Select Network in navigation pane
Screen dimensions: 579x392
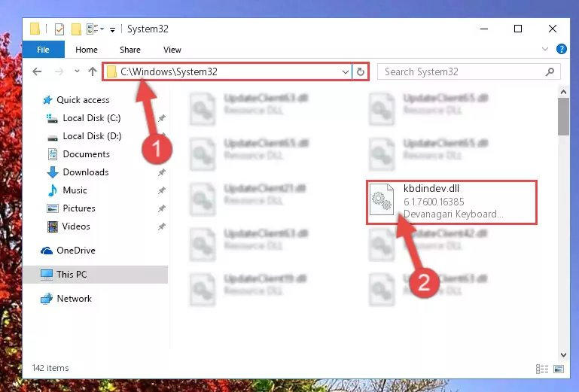tap(75, 298)
